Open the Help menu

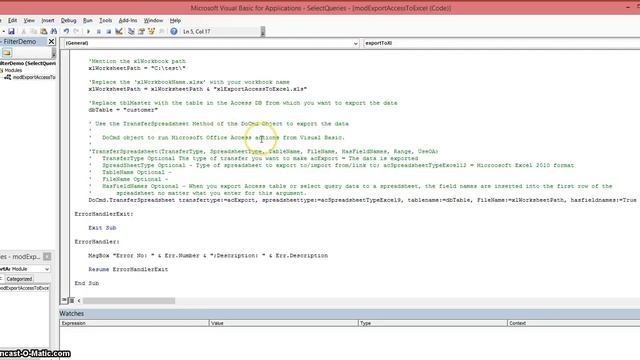tap(175, 20)
